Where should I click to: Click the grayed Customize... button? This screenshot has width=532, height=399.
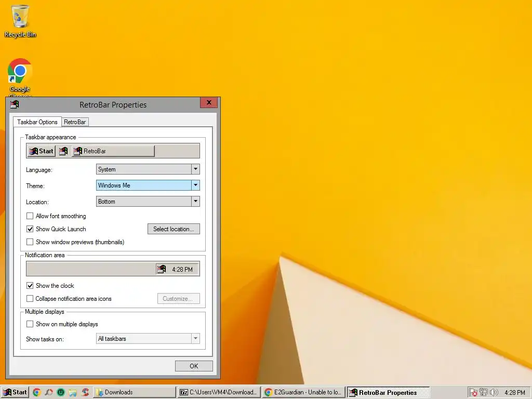(179, 299)
